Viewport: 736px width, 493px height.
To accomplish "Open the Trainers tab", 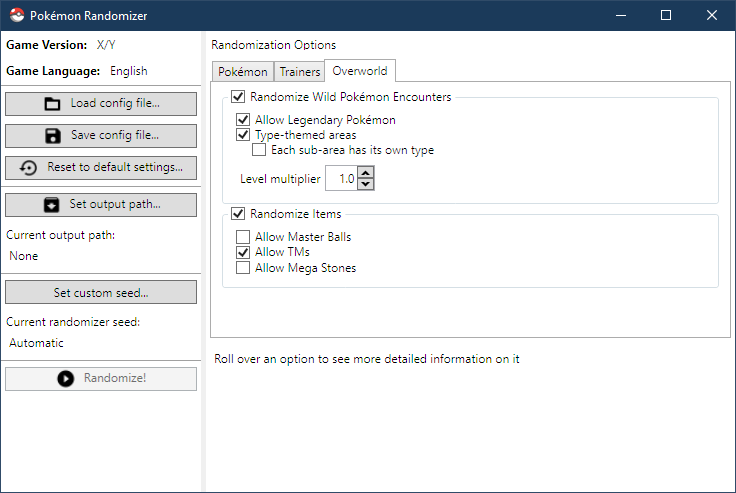I will (x=300, y=72).
